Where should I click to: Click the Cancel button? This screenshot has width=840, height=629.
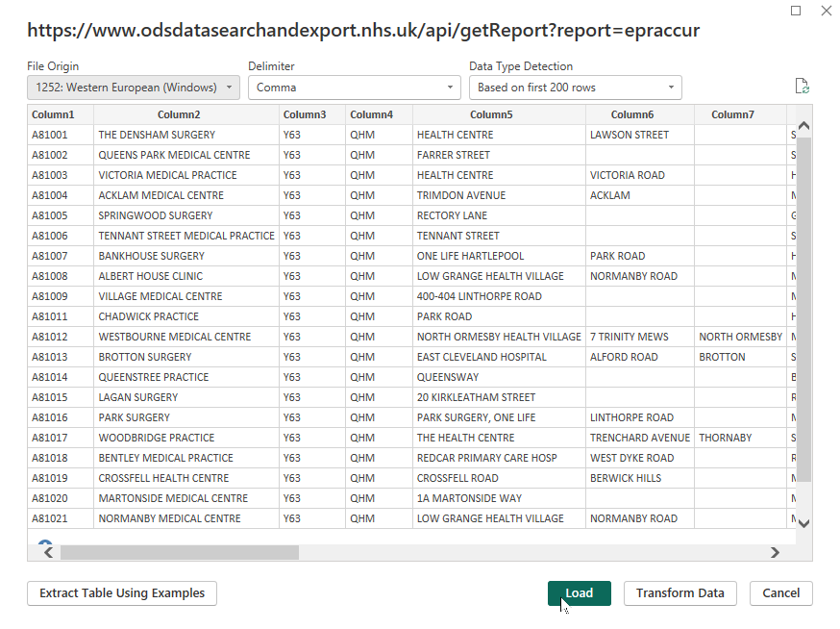pyautogui.click(x=779, y=593)
